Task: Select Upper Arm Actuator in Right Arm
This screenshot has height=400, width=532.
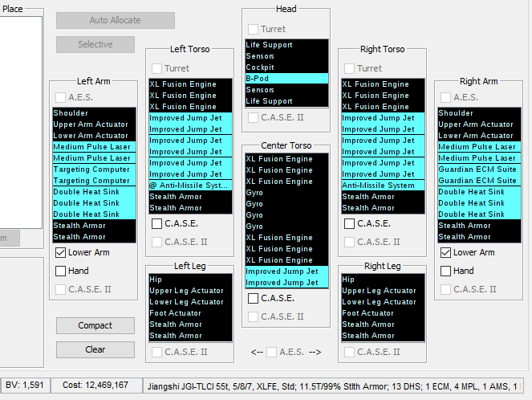Action: [x=479, y=124]
